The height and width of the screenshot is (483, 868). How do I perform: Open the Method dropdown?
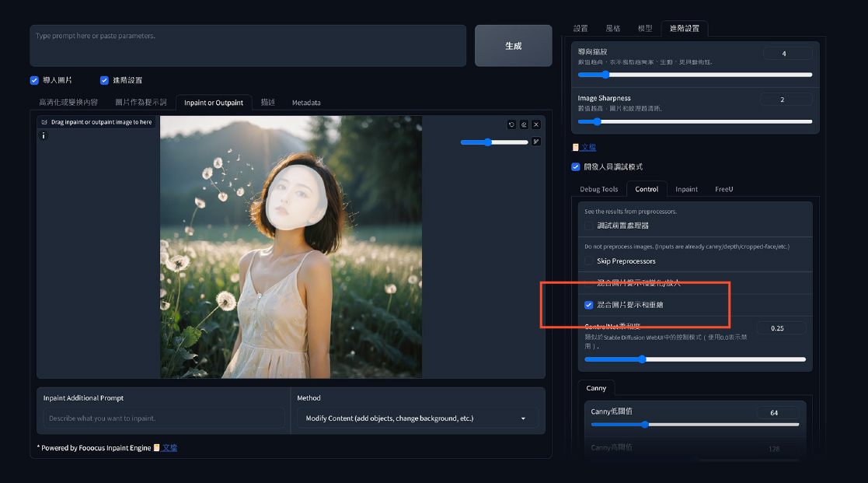click(x=417, y=418)
